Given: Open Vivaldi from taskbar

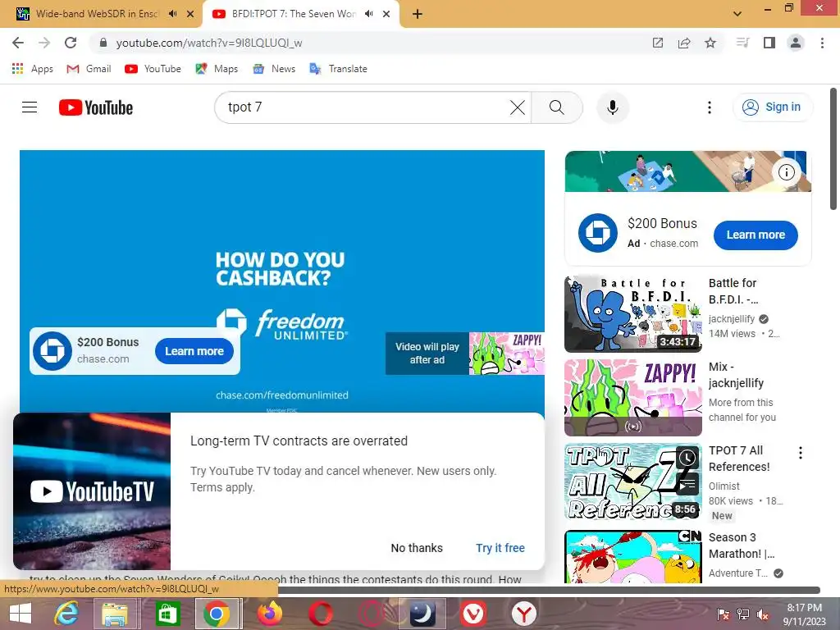Looking at the screenshot, I should click(x=473, y=614).
